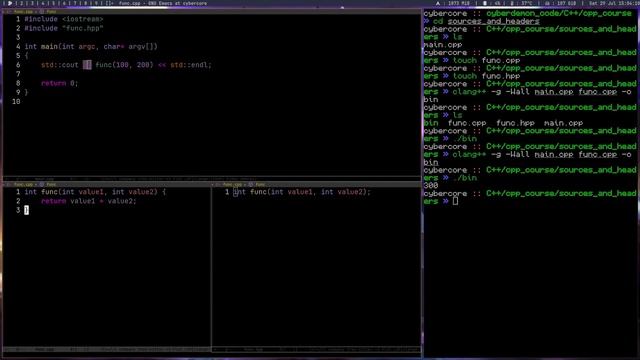Click 'return value1 + value2;' in func.cpp
The image size is (640, 360).
tap(89, 201)
